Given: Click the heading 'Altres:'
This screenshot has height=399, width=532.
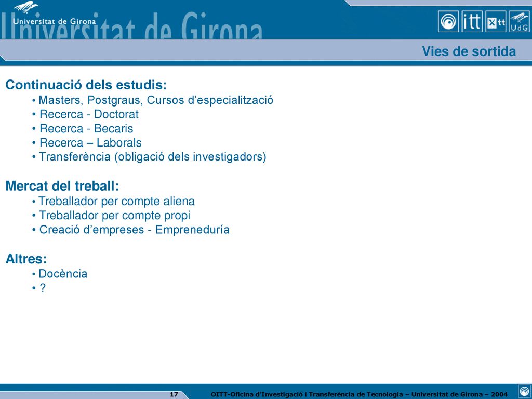Looking at the screenshot, I should coord(26,259).
